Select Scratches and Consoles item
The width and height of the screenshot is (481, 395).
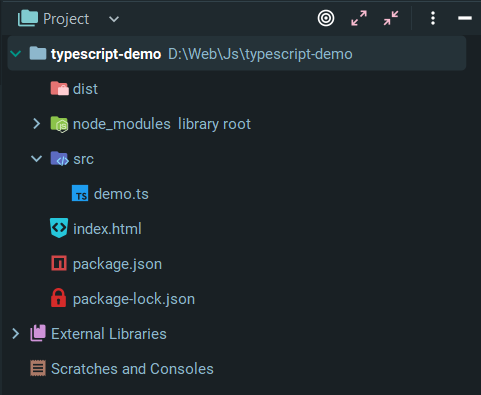coord(132,369)
